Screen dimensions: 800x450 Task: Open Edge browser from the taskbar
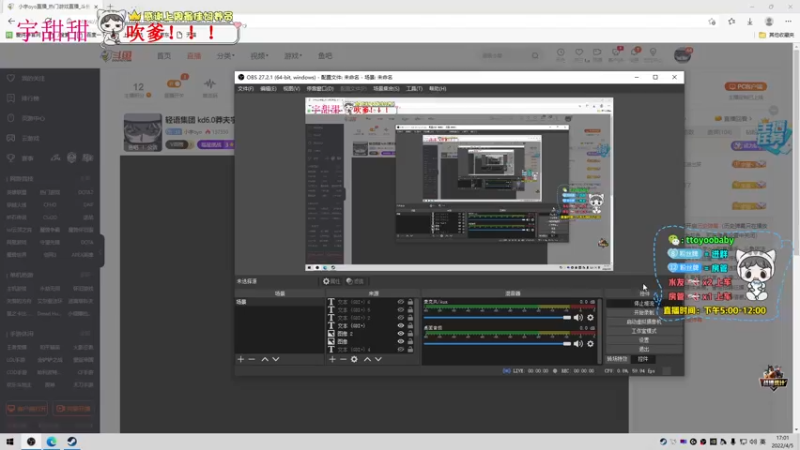tap(52, 441)
